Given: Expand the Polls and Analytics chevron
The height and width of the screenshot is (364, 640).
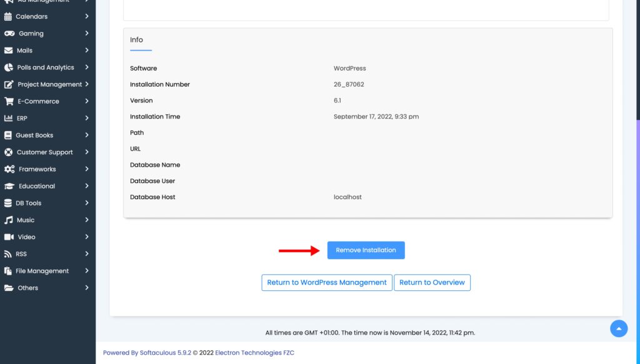Looking at the screenshot, I should coord(87,67).
